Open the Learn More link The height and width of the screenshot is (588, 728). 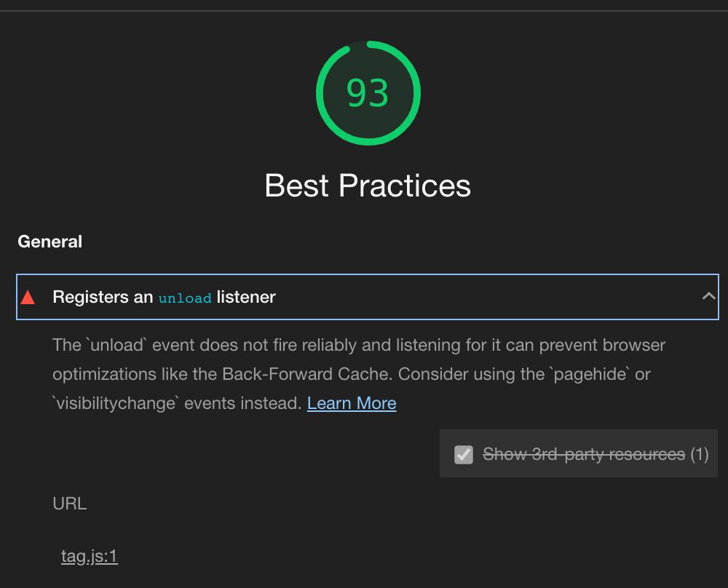[352, 403]
